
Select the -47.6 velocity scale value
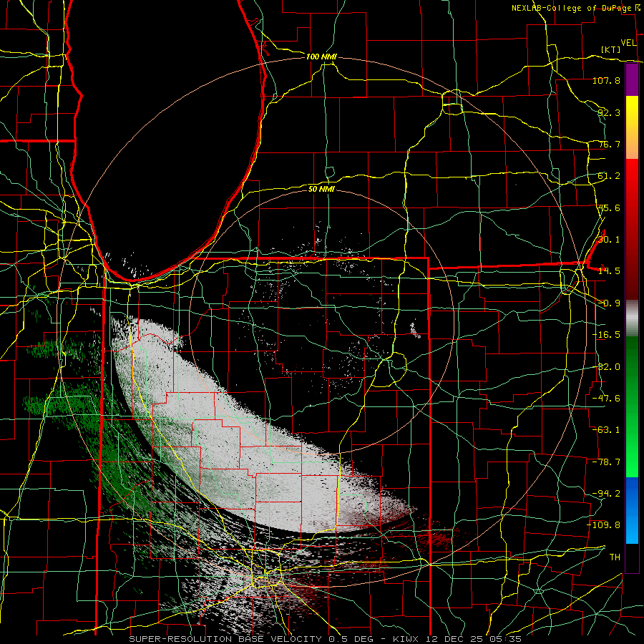[606, 399]
